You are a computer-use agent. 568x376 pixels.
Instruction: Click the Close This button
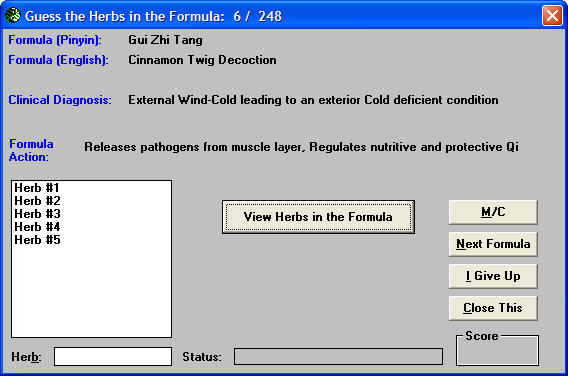(x=493, y=308)
